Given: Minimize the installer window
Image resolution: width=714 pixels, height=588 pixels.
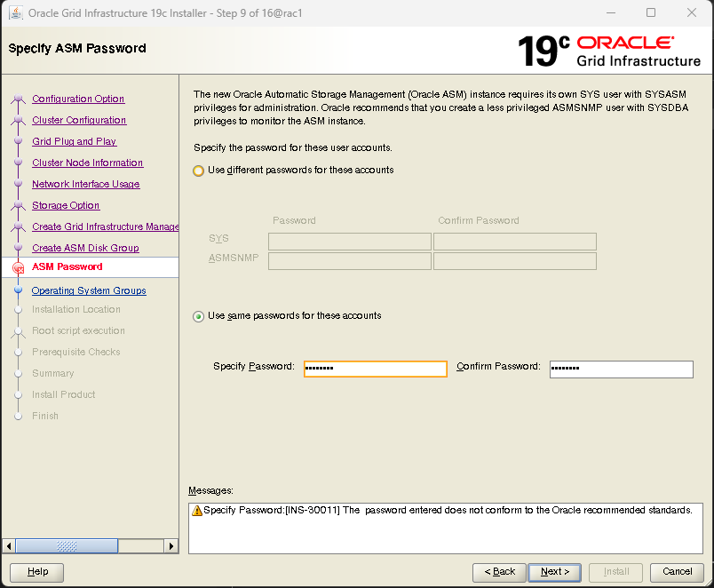Looking at the screenshot, I should click(x=611, y=12).
